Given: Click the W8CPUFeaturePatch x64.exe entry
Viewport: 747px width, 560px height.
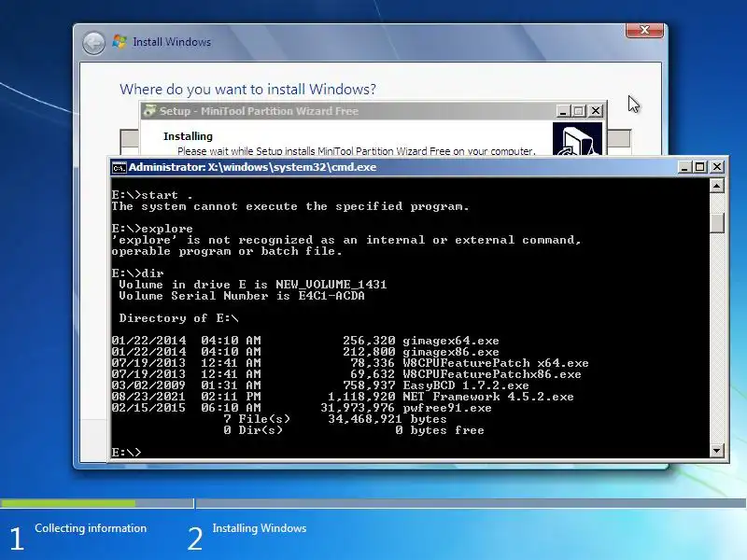Looking at the screenshot, I should pos(496,363).
